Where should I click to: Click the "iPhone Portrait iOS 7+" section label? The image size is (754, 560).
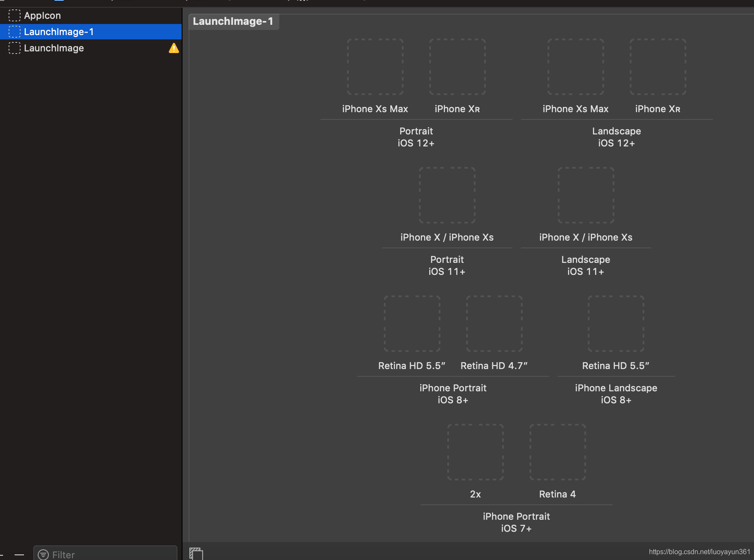[x=517, y=522]
